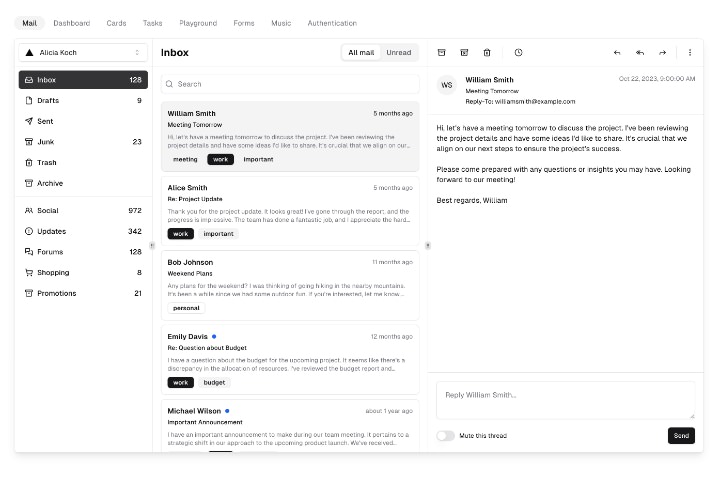Open Emily Davis Re: Question about Budget
The height and width of the screenshot is (480, 721).
tap(290, 360)
